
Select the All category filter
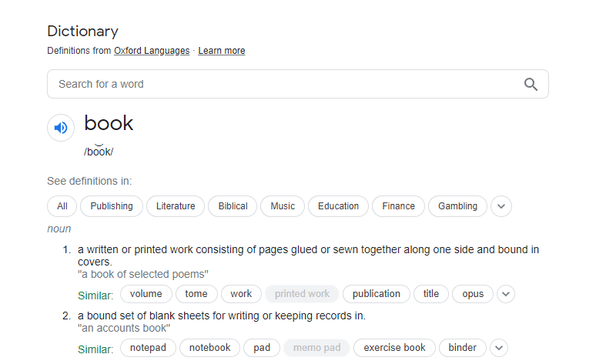click(62, 206)
